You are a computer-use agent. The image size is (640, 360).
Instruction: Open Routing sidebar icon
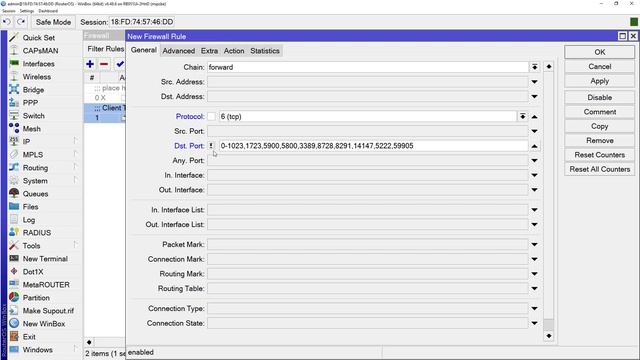pyautogui.click(x=14, y=168)
